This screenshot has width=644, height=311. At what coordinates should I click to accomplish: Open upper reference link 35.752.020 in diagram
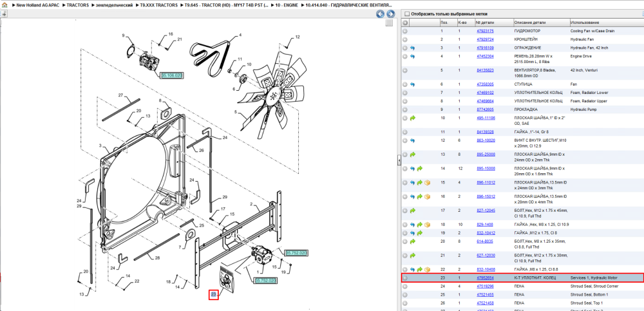pos(296,252)
